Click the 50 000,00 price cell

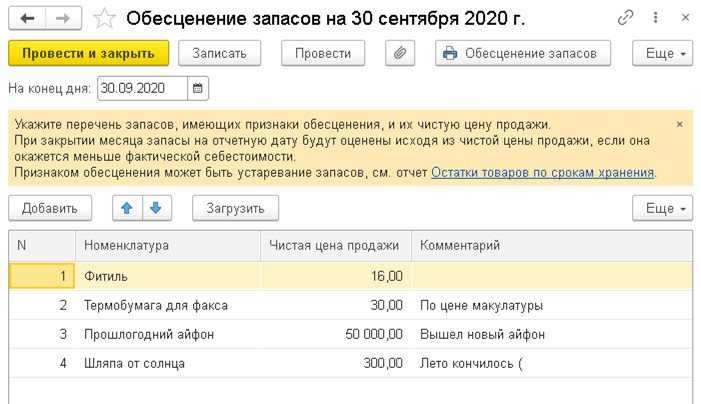click(336, 334)
